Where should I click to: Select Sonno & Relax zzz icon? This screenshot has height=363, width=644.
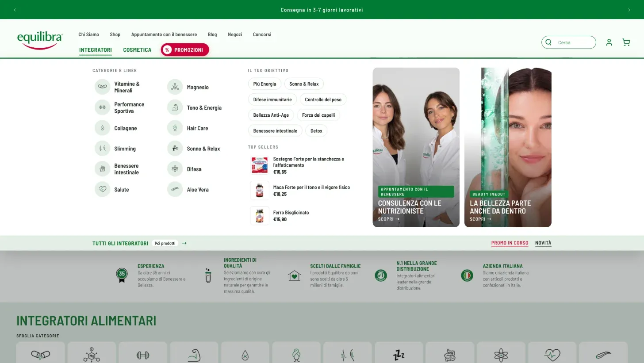tap(175, 149)
